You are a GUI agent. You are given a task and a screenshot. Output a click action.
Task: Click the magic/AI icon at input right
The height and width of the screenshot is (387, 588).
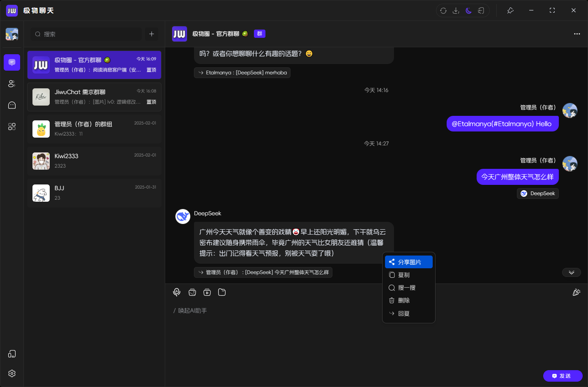[576, 292]
